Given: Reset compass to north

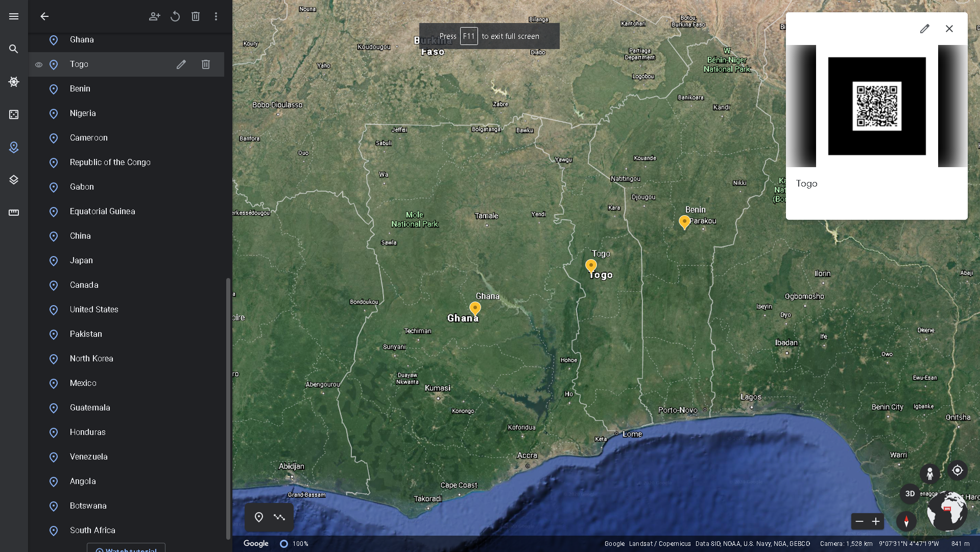Looking at the screenshot, I should click(906, 521).
